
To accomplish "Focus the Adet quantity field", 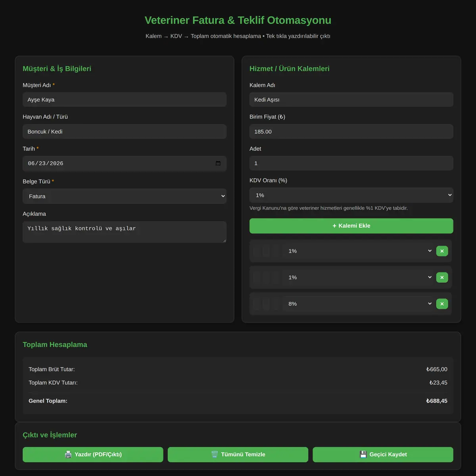I will pos(351,163).
